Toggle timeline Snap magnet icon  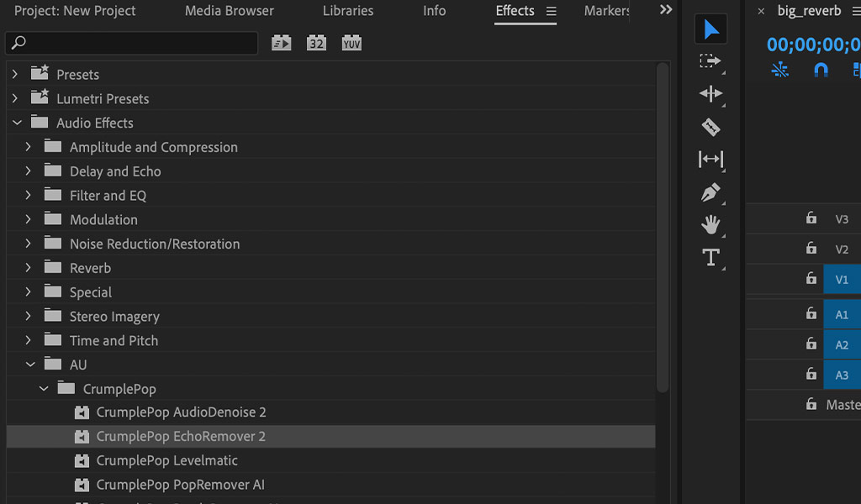tap(821, 70)
